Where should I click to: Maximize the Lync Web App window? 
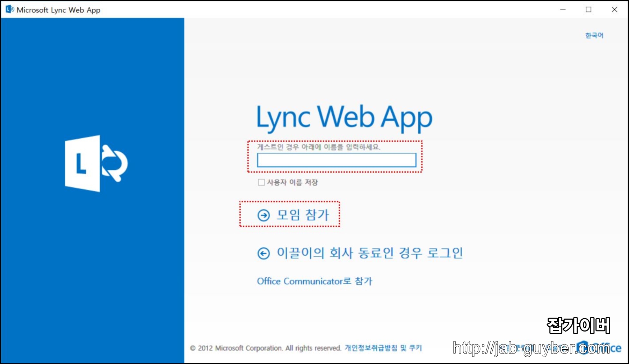(x=588, y=9)
